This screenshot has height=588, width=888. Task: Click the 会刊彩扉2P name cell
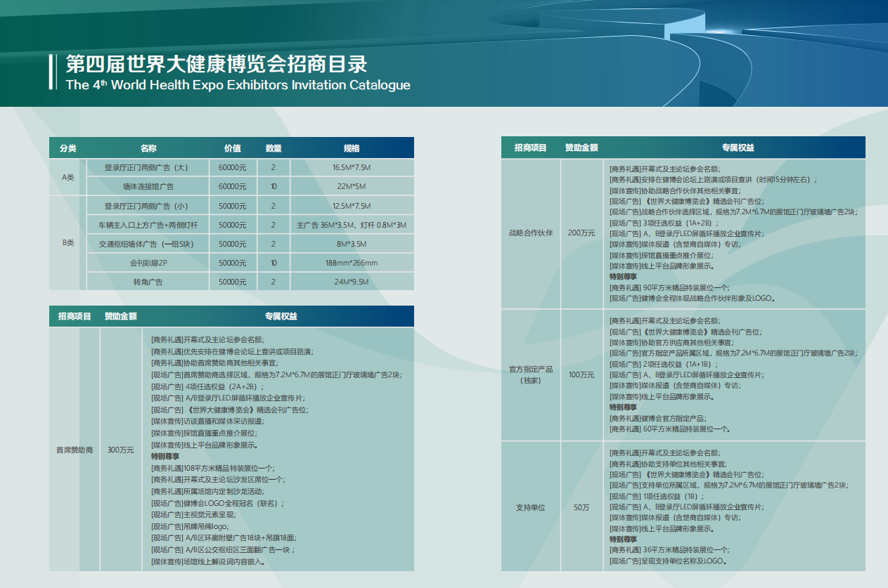tap(148, 263)
